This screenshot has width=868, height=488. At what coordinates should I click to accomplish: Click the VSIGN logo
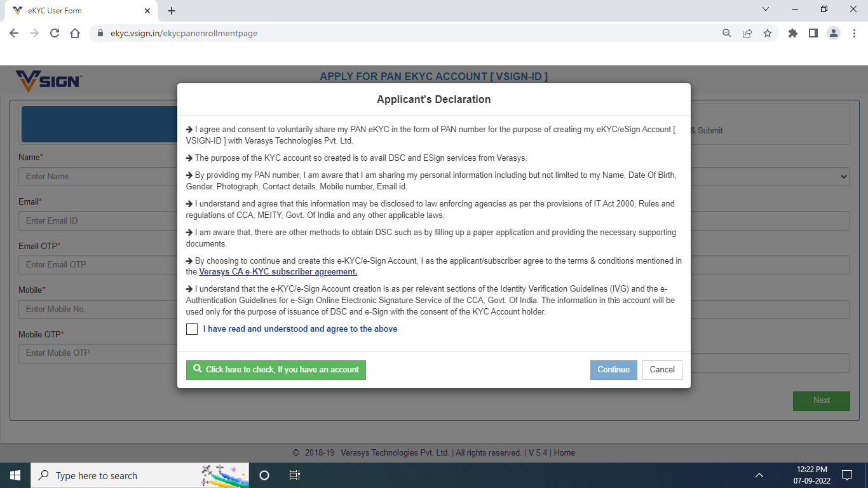click(x=49, y=81)
